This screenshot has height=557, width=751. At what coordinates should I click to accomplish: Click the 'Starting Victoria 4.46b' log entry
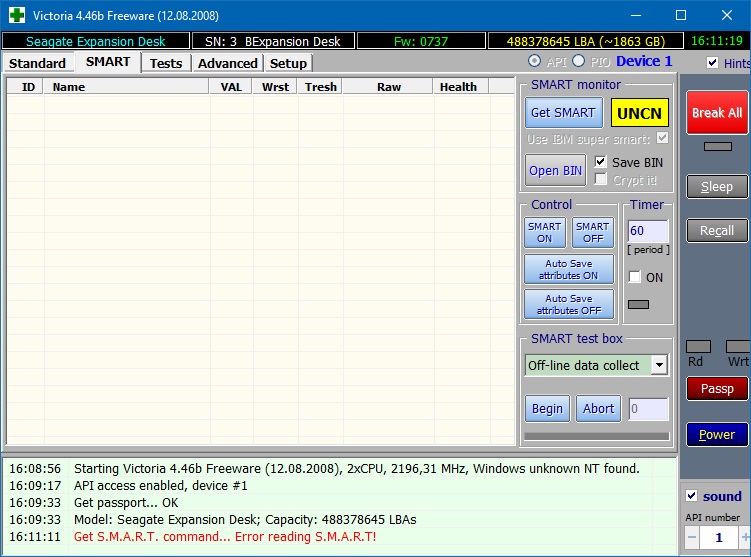357,468
